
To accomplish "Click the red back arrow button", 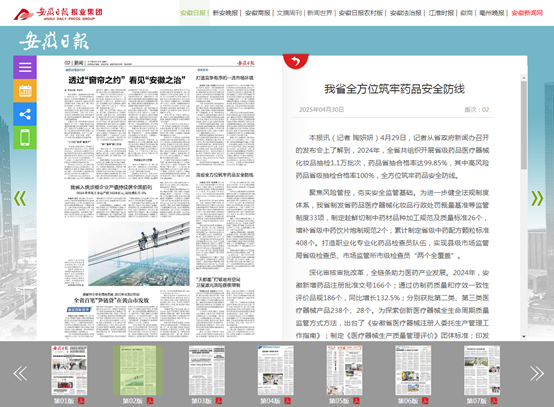I will click(296, 61).
